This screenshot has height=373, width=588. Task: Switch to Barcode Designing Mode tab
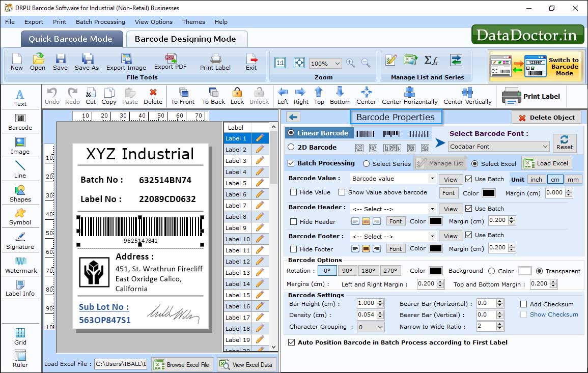coord(186,39)
